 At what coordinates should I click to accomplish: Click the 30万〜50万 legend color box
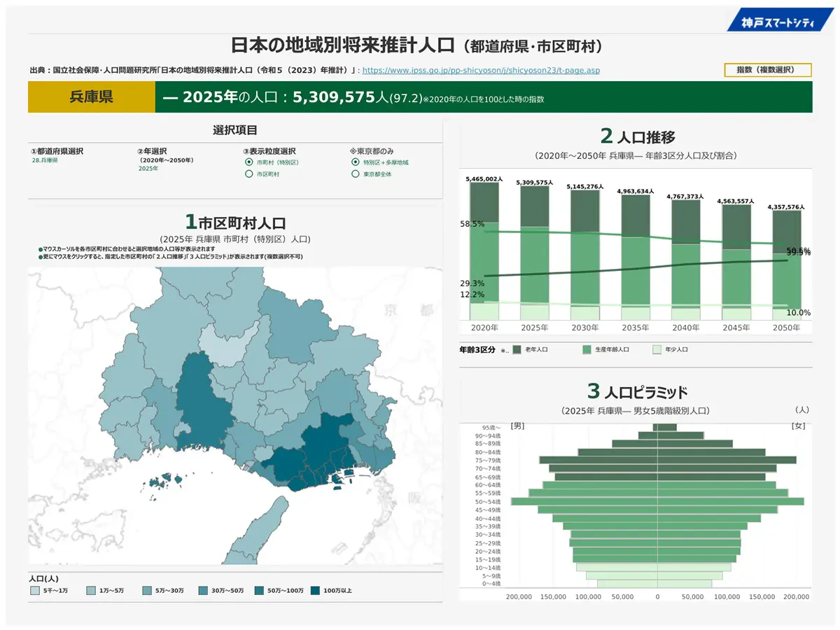[203, 591]
